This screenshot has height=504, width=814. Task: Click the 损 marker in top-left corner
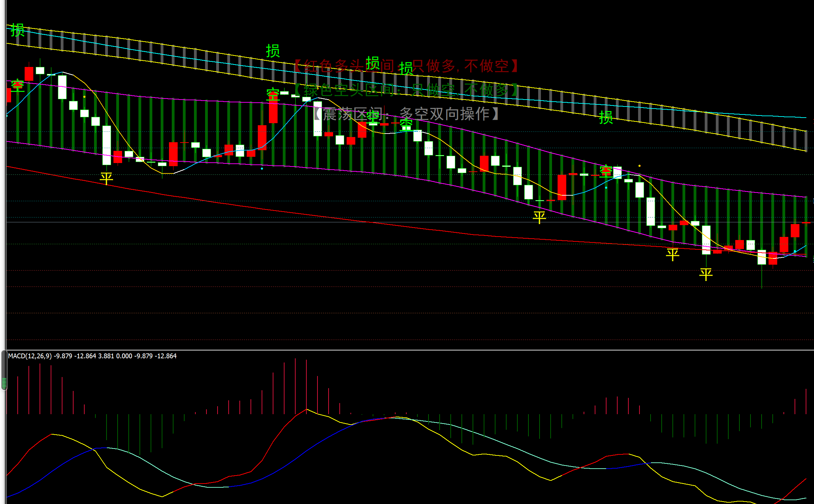[17, 30]
